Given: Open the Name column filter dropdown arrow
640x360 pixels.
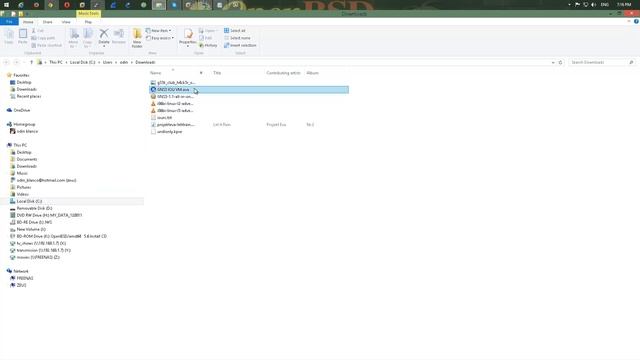Looking at the screenshot, I should click(x=201, y=73).
